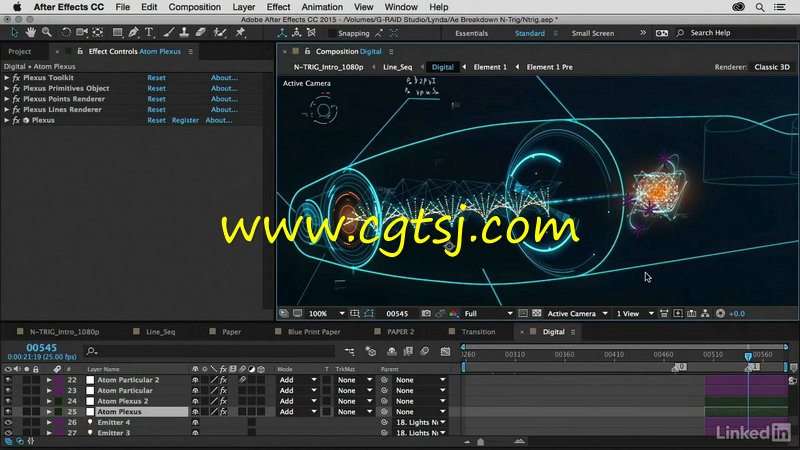The height and width of the screenshot is (450, 800).
Task: Select the Pen tool
Action: 134,33
